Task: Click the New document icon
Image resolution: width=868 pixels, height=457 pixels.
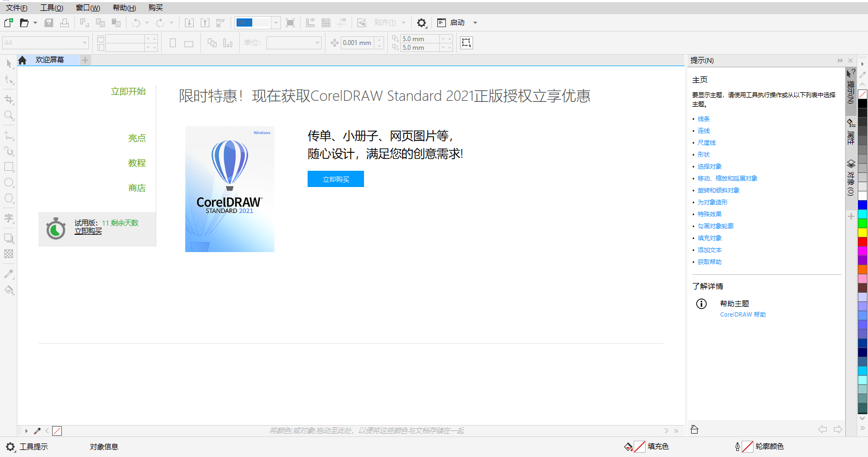Action: tap(8, 23)
